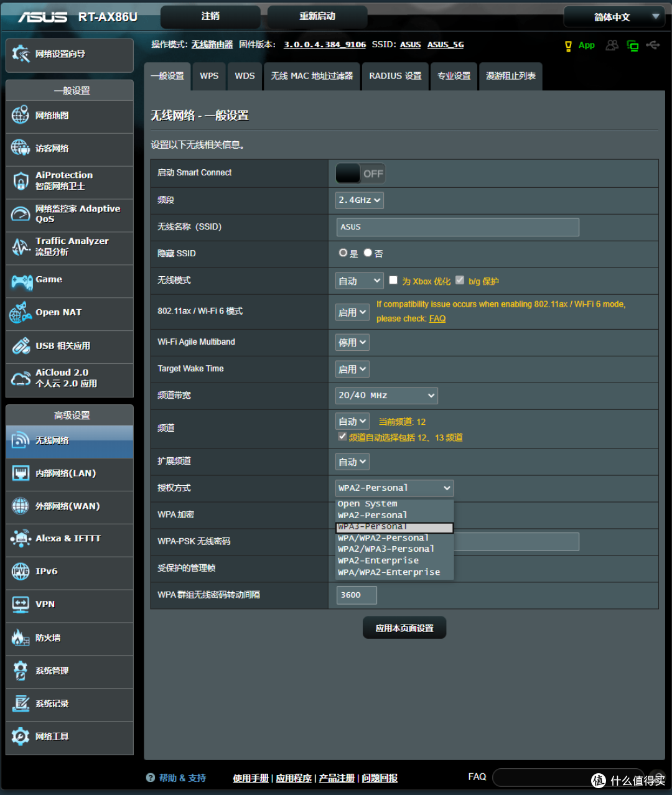The width and height of the screenshot is (672, 795).
Task: Switch to the WDS tab
Action: [245, 77]
